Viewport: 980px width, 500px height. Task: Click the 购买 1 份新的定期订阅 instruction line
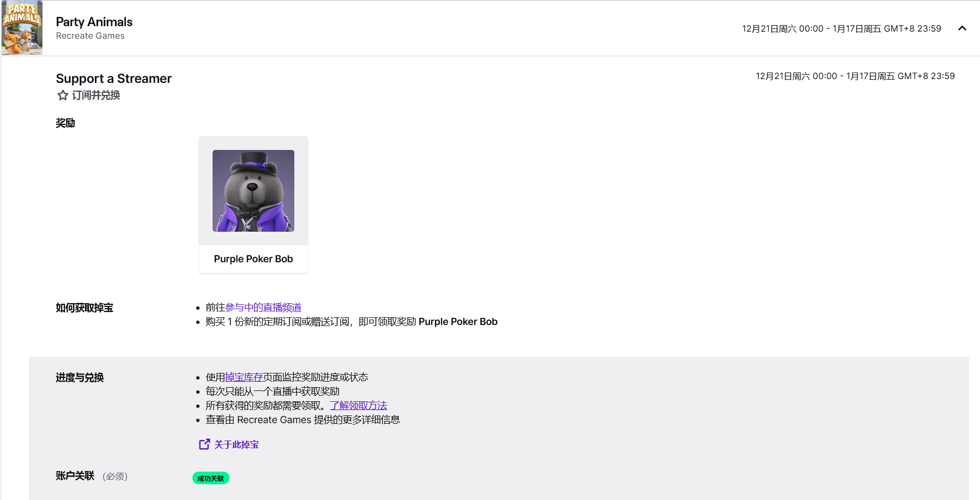pos(352,322)
